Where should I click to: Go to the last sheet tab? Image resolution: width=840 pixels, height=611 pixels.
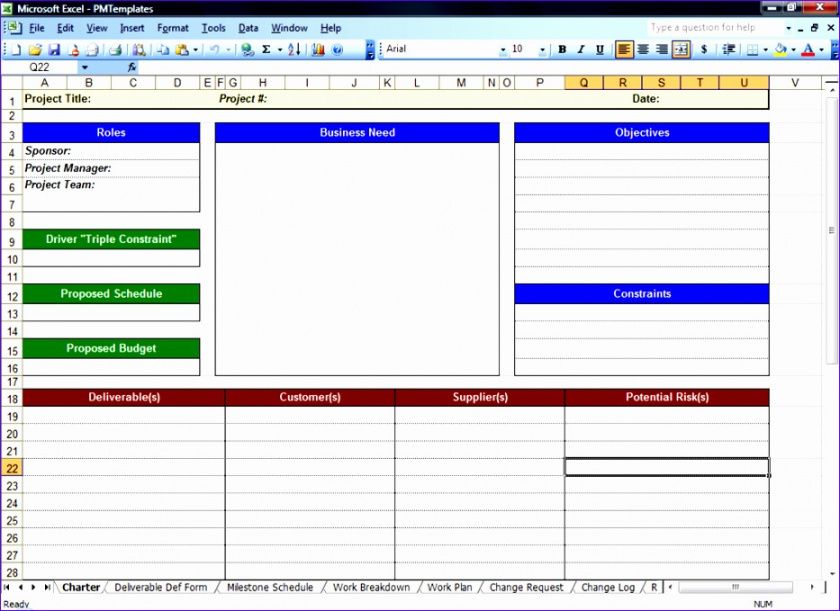[47, 587]
